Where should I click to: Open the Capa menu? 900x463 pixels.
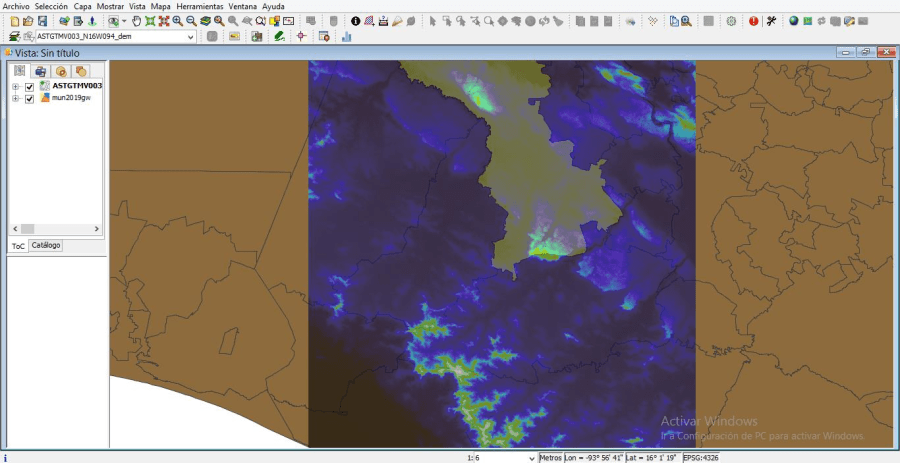(x=82, y=6)
